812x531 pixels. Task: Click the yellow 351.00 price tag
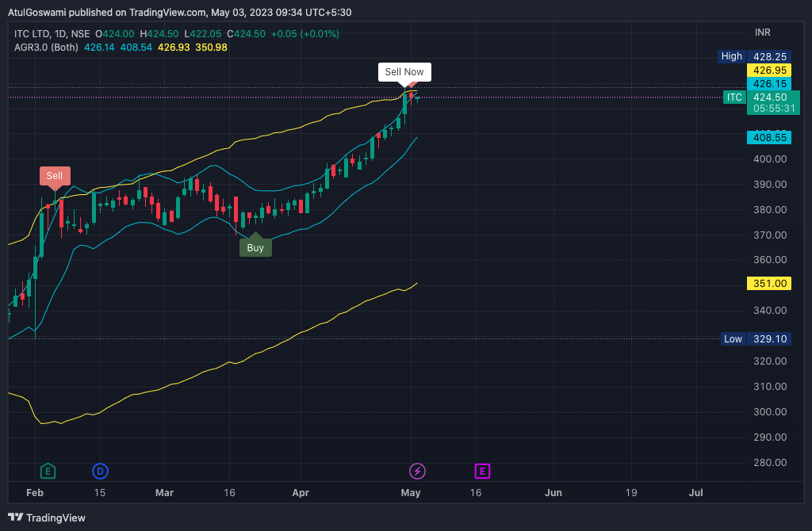click(x=769, y=284)
